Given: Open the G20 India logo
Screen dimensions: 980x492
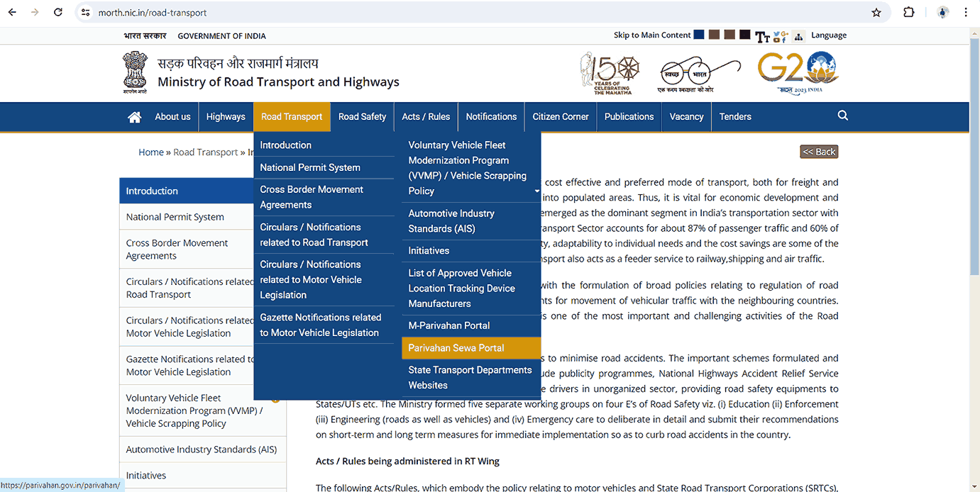Looking at the screenshot, I should [798, 72].
